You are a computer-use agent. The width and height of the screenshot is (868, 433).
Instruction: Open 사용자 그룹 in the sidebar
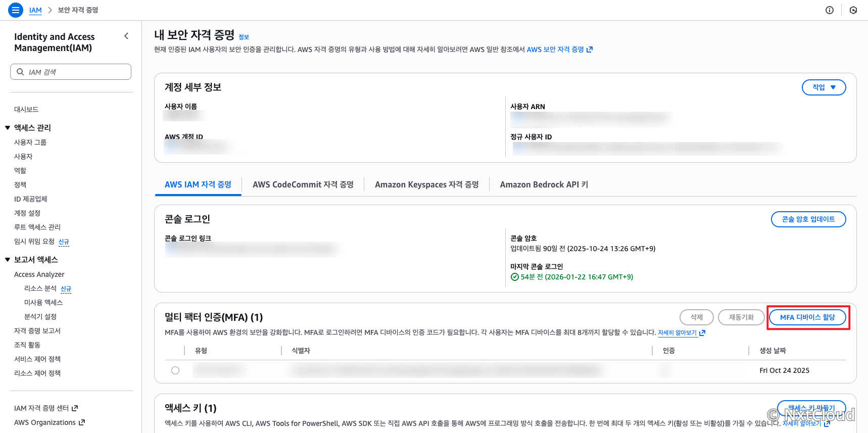point(30,142)
